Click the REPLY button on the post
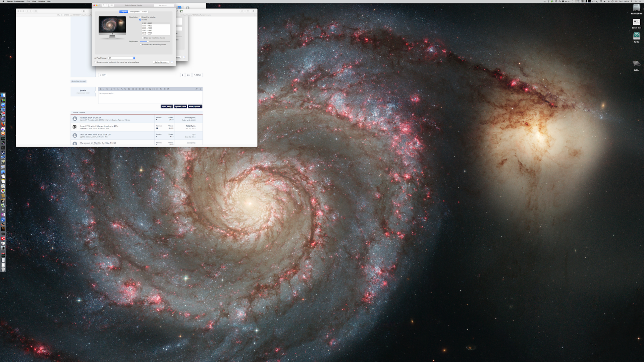The width and height of the screenshot is (644, 362). [x=198, y=75]
